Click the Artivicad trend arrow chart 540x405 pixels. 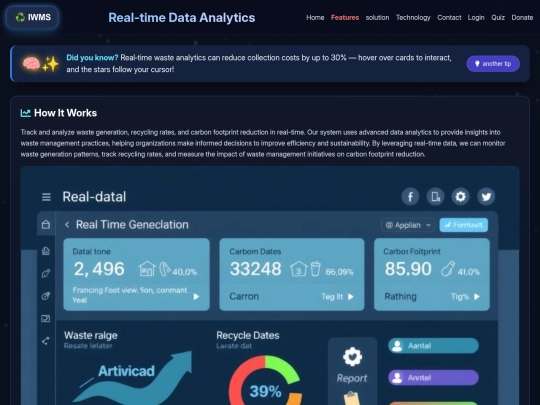(133, 378)
